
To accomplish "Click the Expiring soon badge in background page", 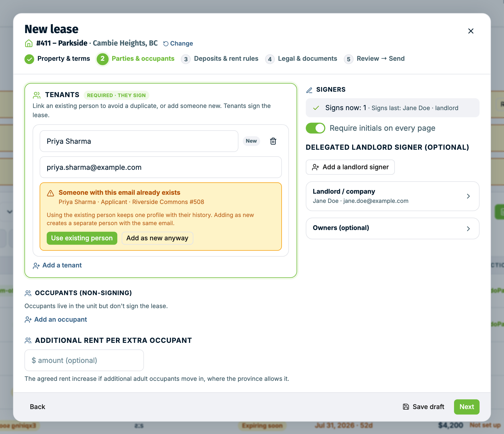I will (x=262, y=426).
